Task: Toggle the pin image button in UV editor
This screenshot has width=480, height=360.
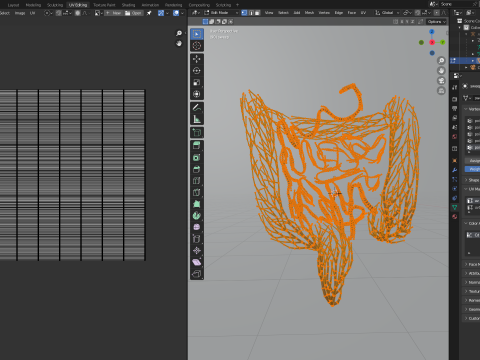Action: click(149, 13)
